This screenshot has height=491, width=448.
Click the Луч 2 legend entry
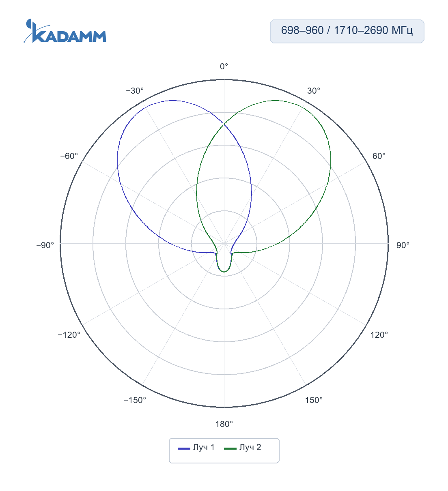tap(243, 448)
